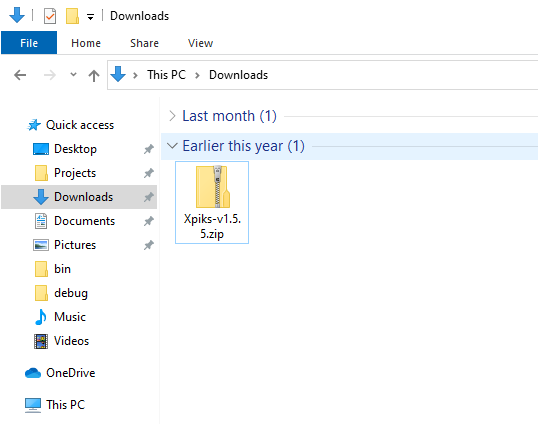Click the Downloads arrow icon in title bar

click(17, 15)
